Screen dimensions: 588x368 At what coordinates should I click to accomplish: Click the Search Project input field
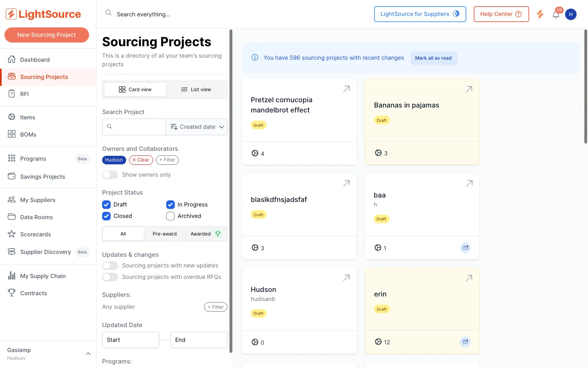(x=134, y=127)
